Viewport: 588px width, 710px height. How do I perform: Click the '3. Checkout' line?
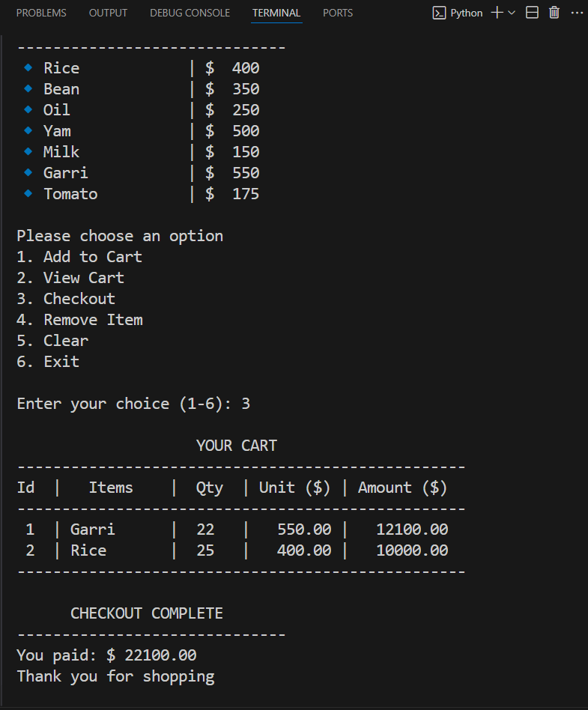[66, 299]
